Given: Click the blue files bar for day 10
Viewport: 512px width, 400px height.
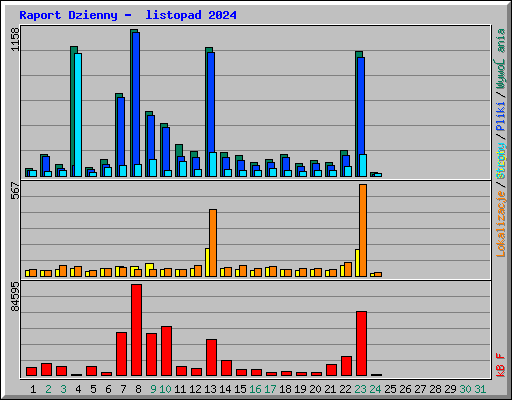Looking at the screenshot, I should (x=166, y=149).
